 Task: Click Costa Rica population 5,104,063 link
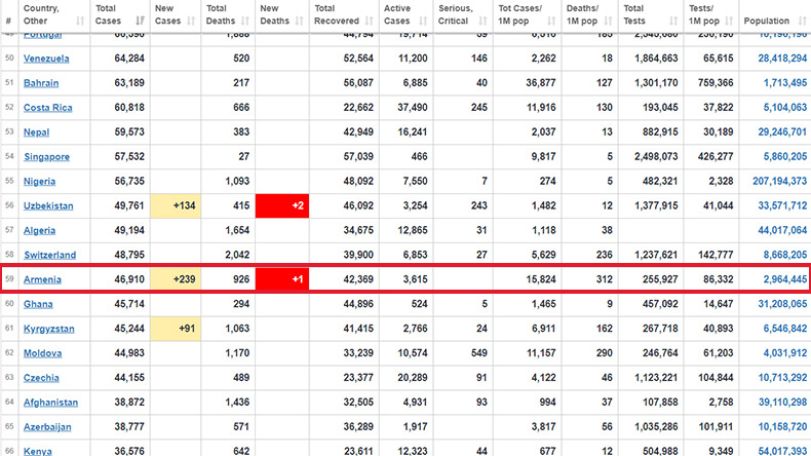pyautogui.click(x=785, y=108)
